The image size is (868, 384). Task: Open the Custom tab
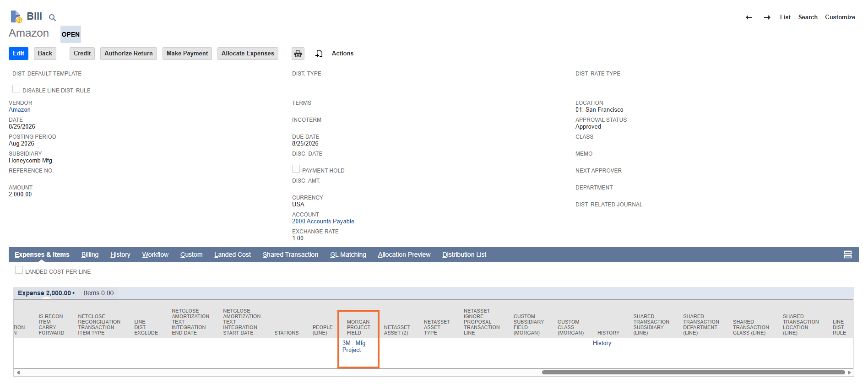(191, 254)
